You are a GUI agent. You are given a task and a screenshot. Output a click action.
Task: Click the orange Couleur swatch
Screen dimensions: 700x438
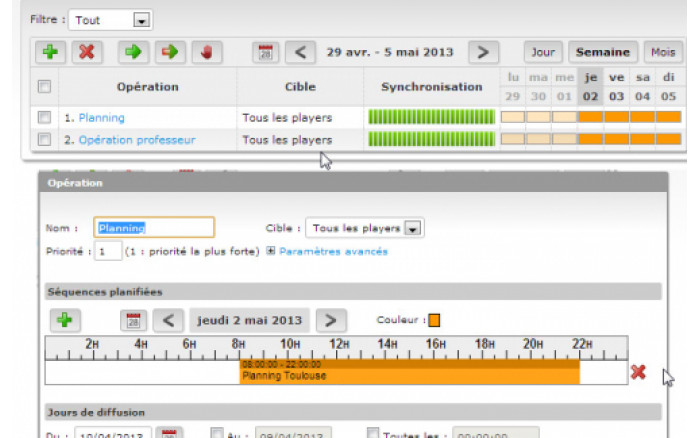click(x=434, y=321)
